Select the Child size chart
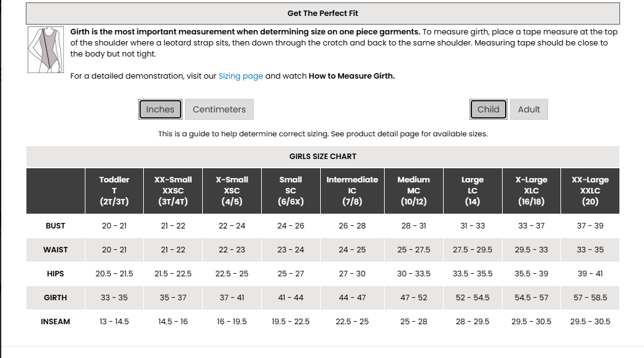Screen dimensions: 644x358 click(x=489, y=109)
